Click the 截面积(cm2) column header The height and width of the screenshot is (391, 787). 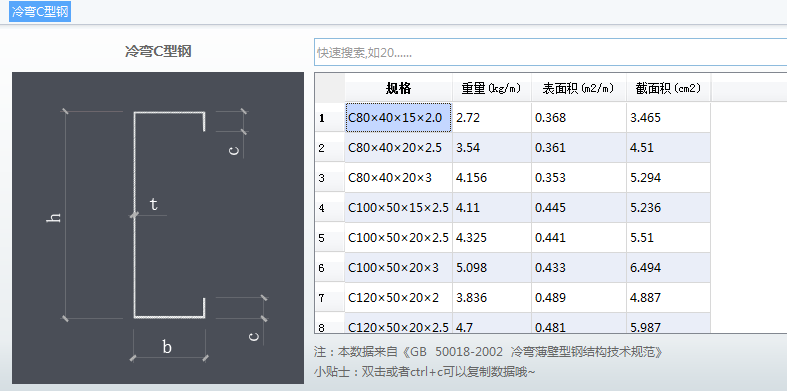669,88
